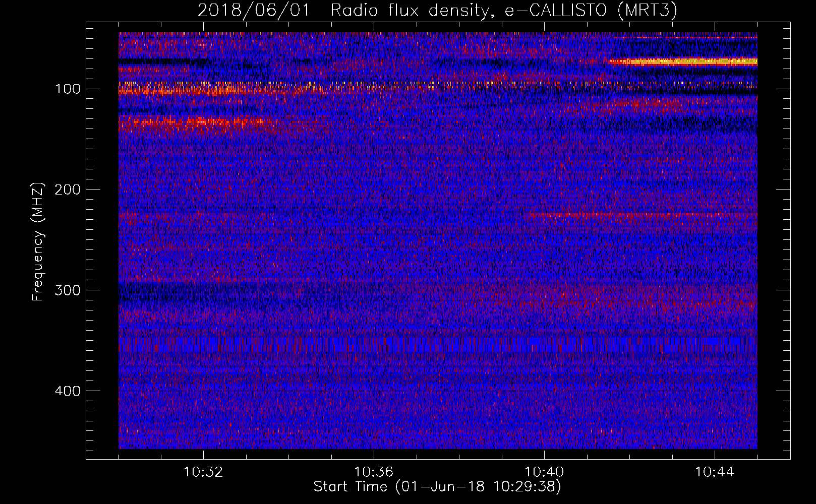816x504 pixels.
Task: Click the '10:40' time tick label
Action: (x=544, y=472)
